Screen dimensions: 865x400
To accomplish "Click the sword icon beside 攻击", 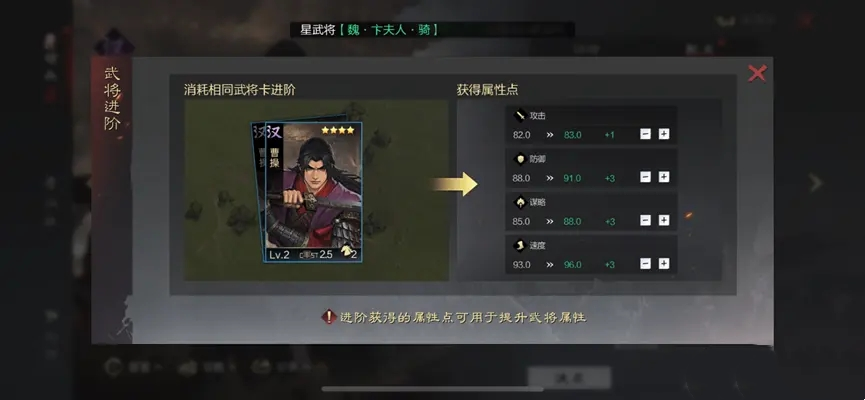I will (520, 116).
